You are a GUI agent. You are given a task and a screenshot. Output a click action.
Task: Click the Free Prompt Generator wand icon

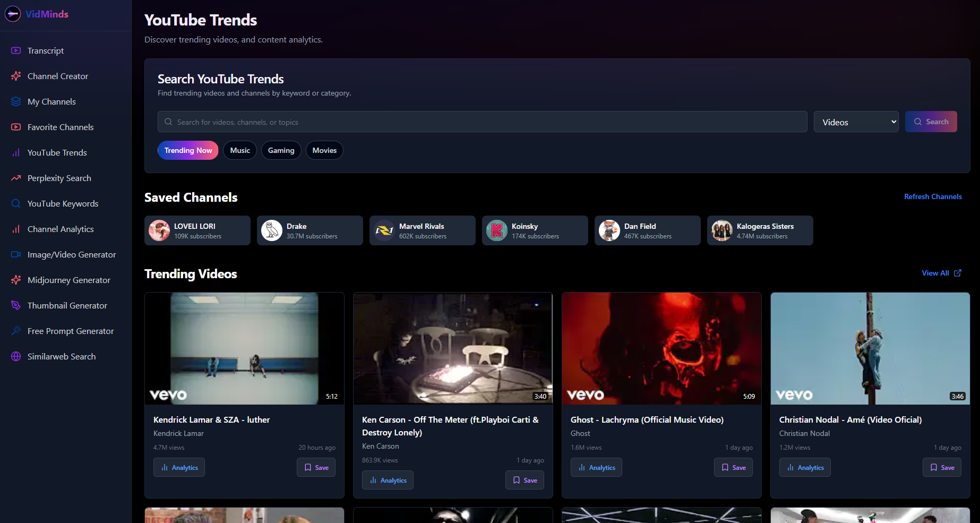coord(16,331)
